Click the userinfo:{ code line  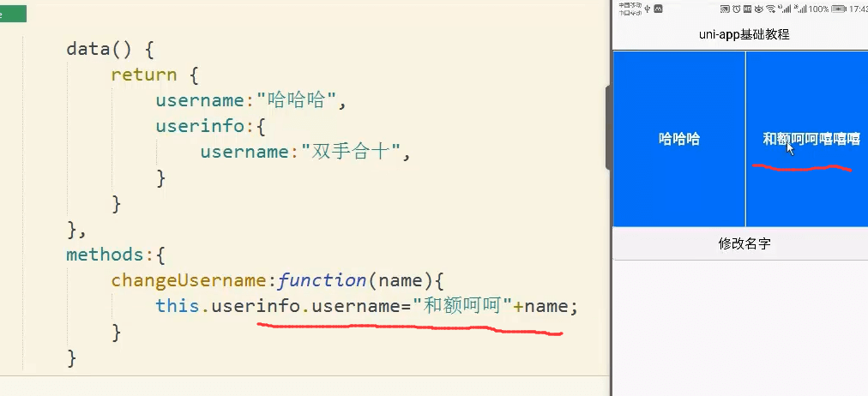211,126
